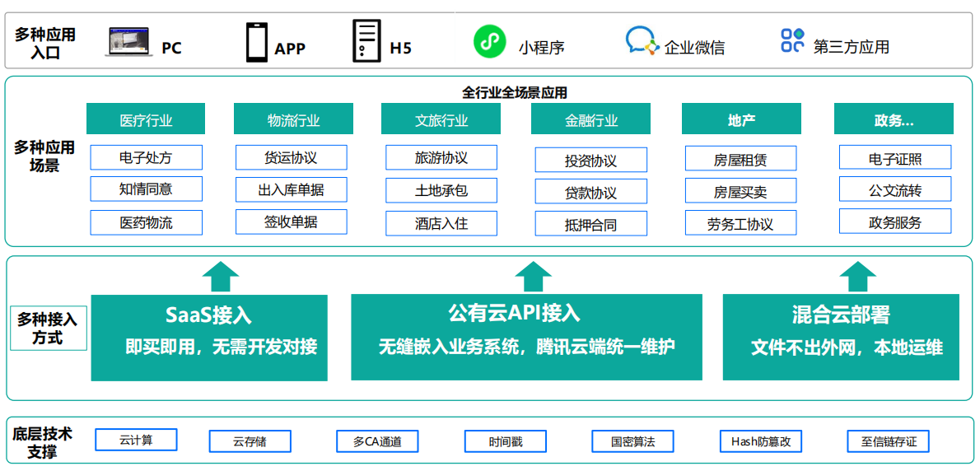Click the 第三方应用 label
Viewport: 980px width, 471px height.
pyautogui.click(x=852, y=46)
